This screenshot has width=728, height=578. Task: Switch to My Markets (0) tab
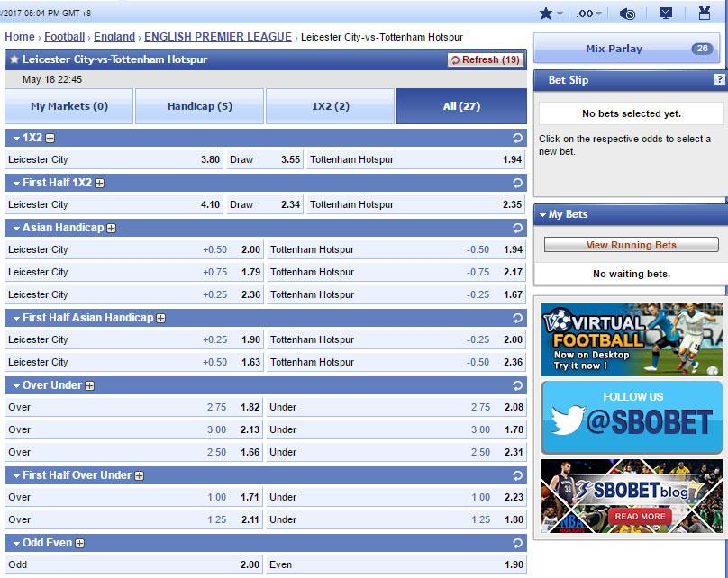pos(69,106)
